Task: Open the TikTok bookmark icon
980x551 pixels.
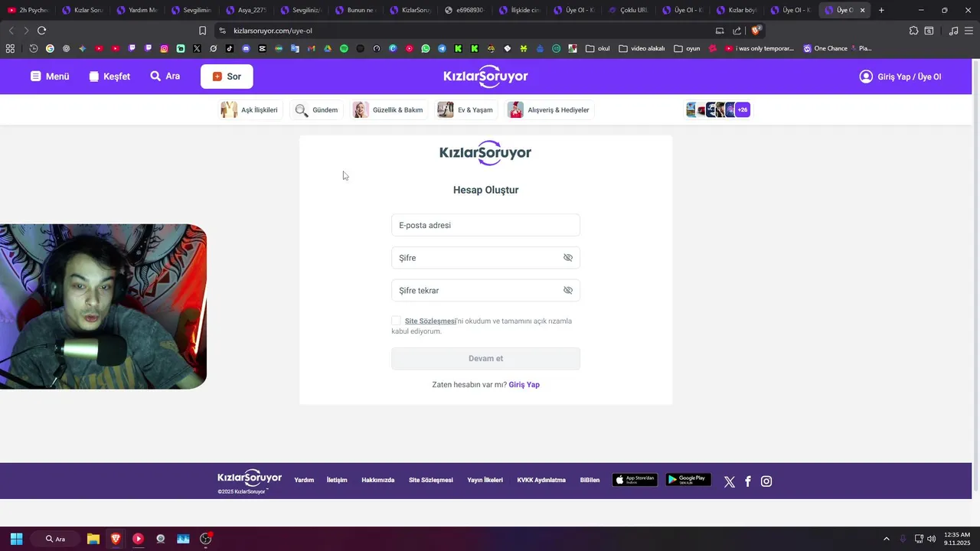Action: click(x=230, y=48)
